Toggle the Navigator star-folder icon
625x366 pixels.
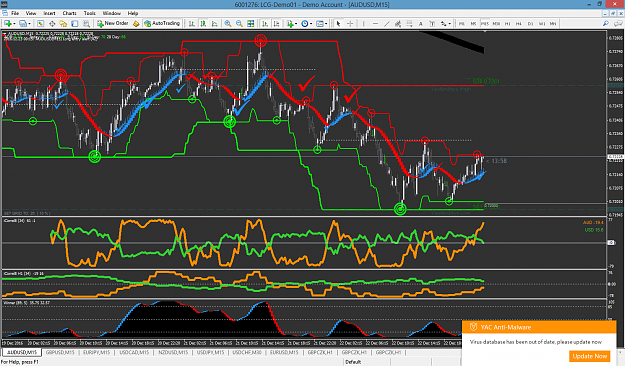tap(63, 24)
